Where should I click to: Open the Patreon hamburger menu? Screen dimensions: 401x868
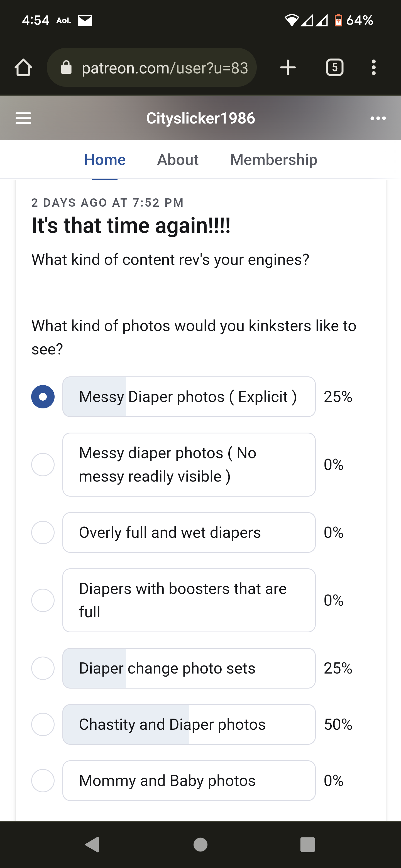point(23,118)
